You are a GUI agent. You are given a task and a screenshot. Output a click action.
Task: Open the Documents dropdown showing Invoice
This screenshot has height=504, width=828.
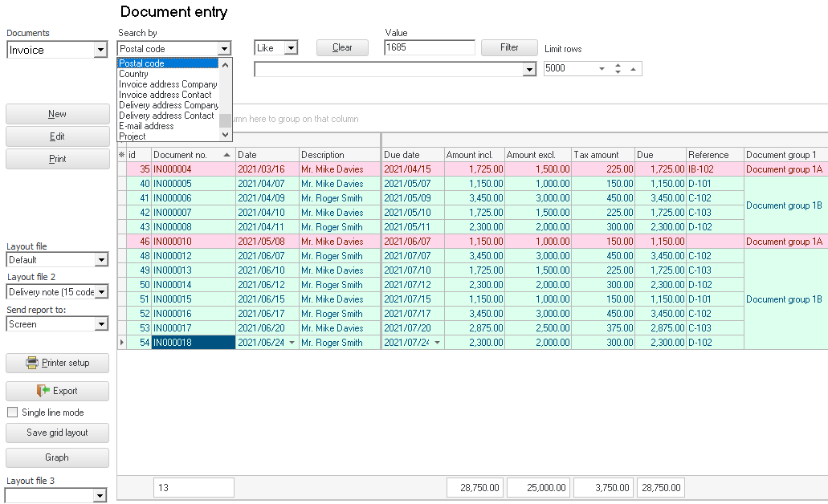(x=100, y=51)
